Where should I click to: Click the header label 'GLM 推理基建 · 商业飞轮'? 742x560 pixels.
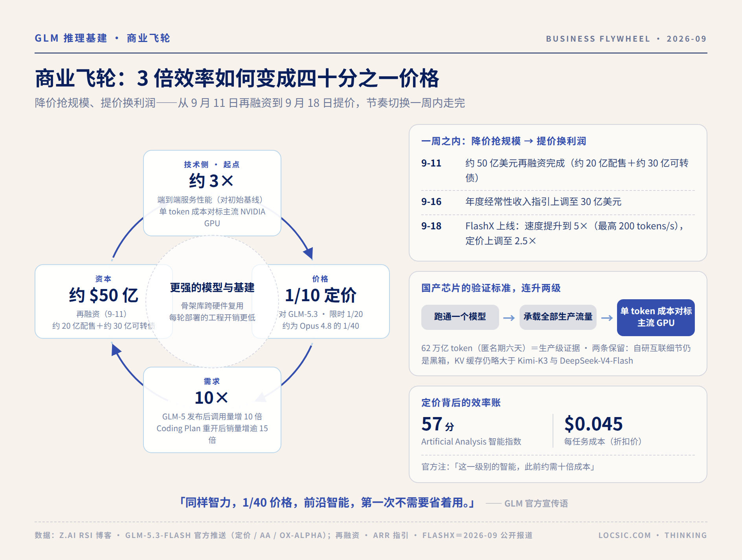tap(102, 38)
